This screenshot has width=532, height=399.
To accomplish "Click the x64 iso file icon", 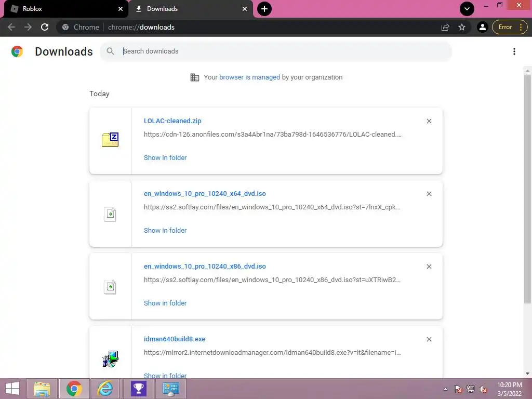I will tap(110, 214).
